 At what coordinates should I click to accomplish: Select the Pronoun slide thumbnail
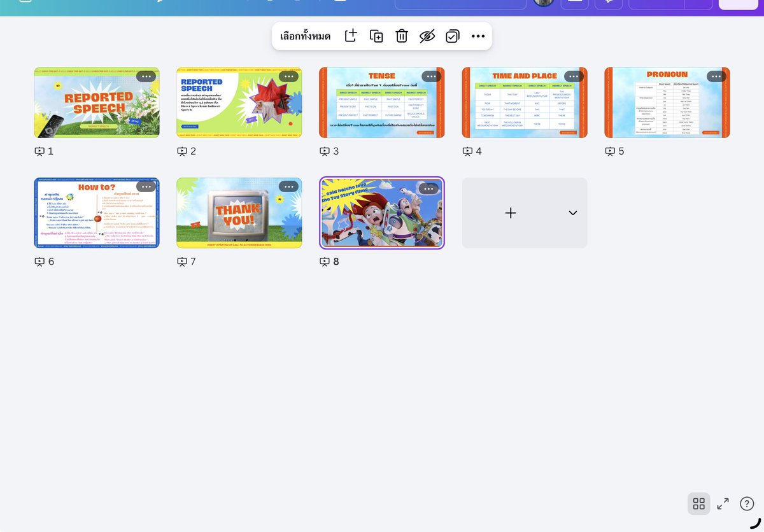click(x=667, y=102)
